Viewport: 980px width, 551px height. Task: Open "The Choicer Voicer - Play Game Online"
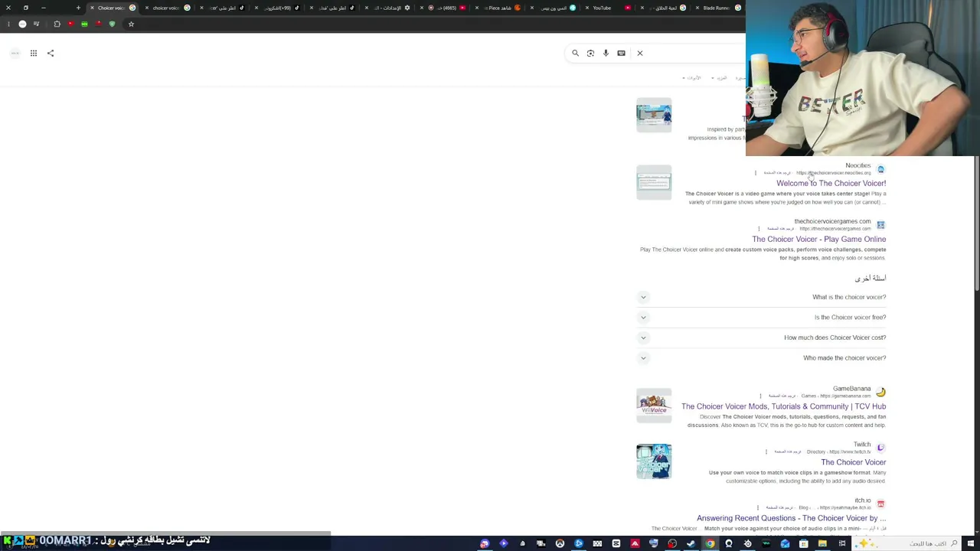click(818, 240)
